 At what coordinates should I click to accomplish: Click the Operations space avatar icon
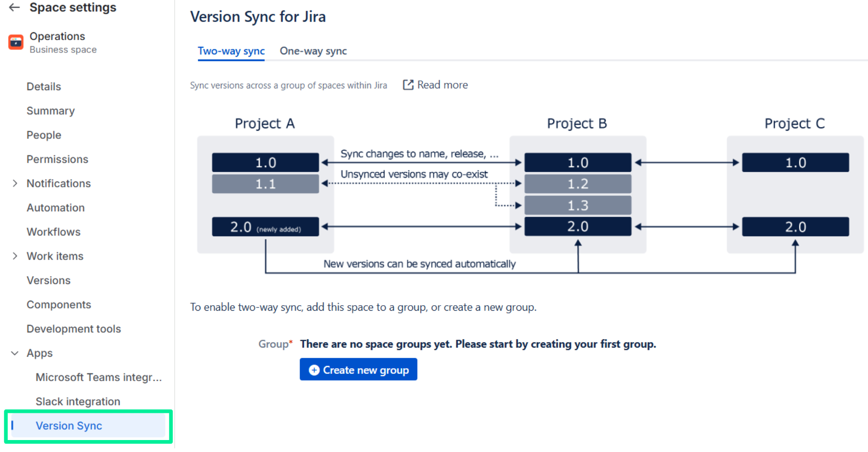coord(16,42)
